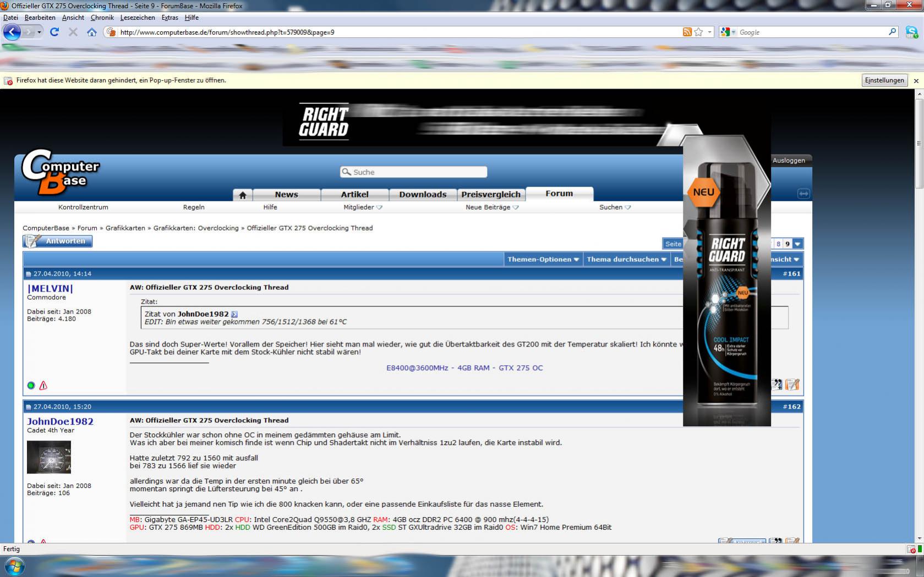Subscribe via the orange RSS feed icon

pos(687,32)
